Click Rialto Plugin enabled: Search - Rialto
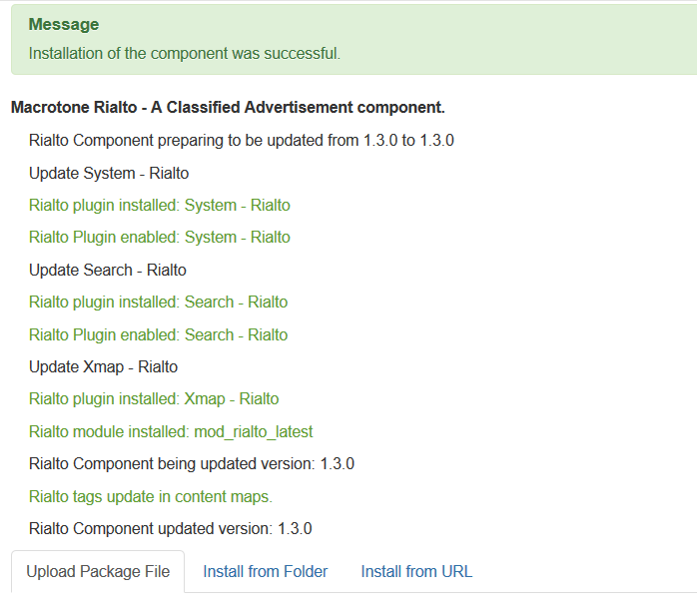 coord(159,334)
